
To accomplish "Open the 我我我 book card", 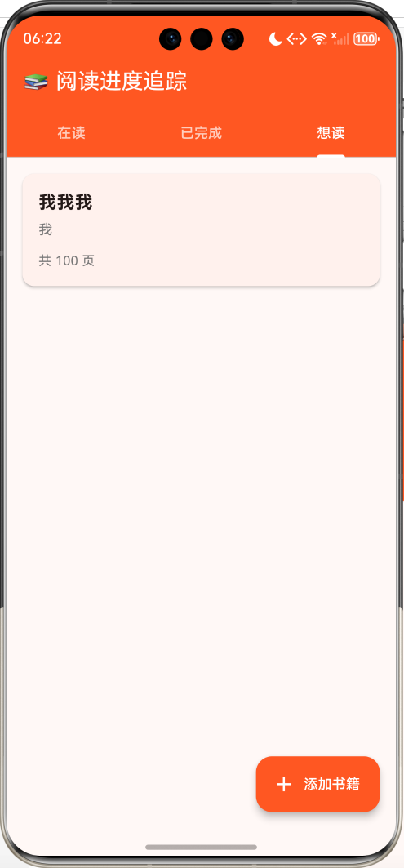I will coord(201,229).
